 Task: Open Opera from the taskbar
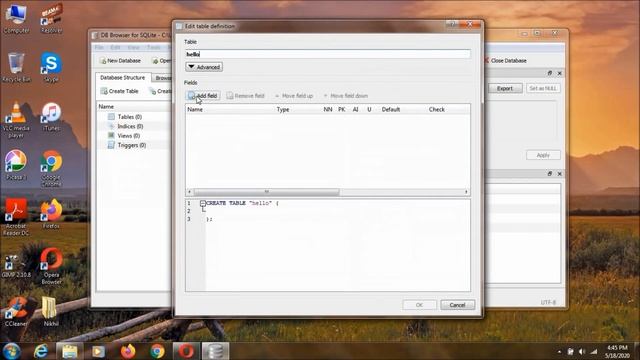(186, 351)
